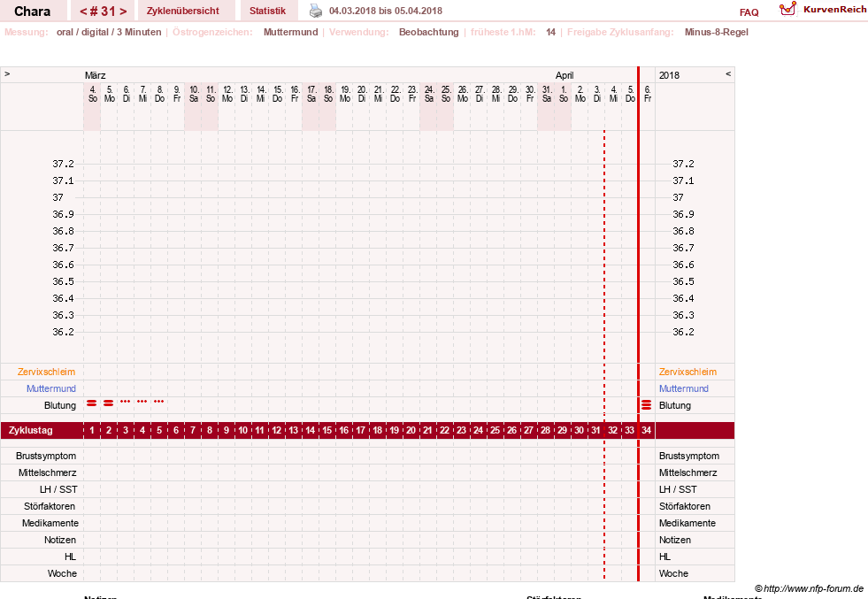Click the left Störfaktoren row label

(x=50, y=506)
